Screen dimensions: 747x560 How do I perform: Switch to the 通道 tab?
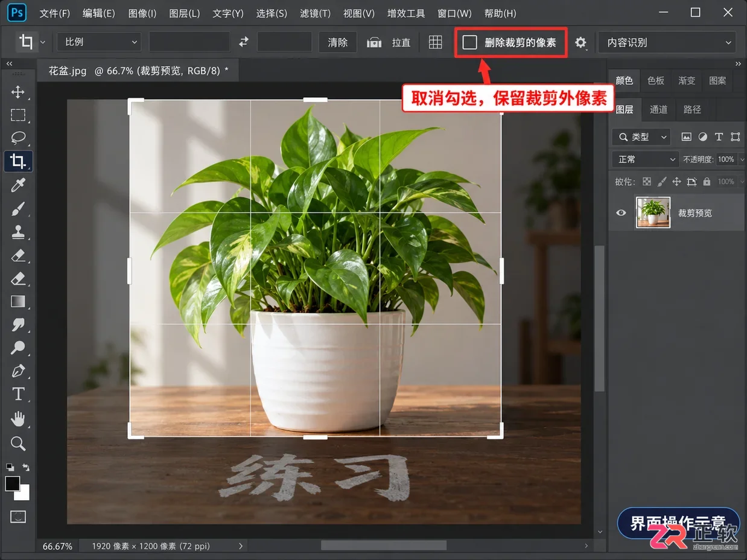pyautogui.click(x=659, y=109)
